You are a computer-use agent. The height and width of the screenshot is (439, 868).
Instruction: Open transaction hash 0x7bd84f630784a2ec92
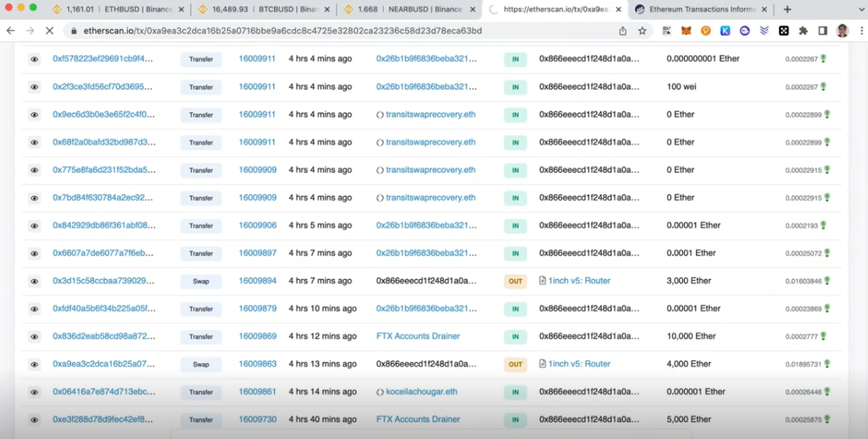(x=103, y=197)
